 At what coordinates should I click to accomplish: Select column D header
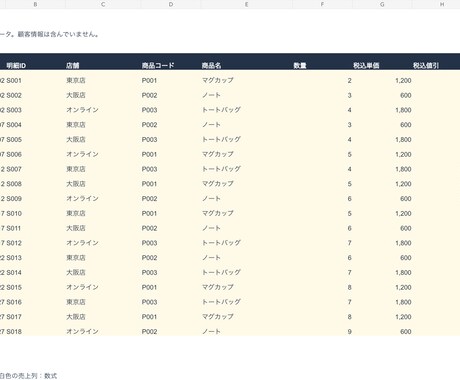click(171, 4)
